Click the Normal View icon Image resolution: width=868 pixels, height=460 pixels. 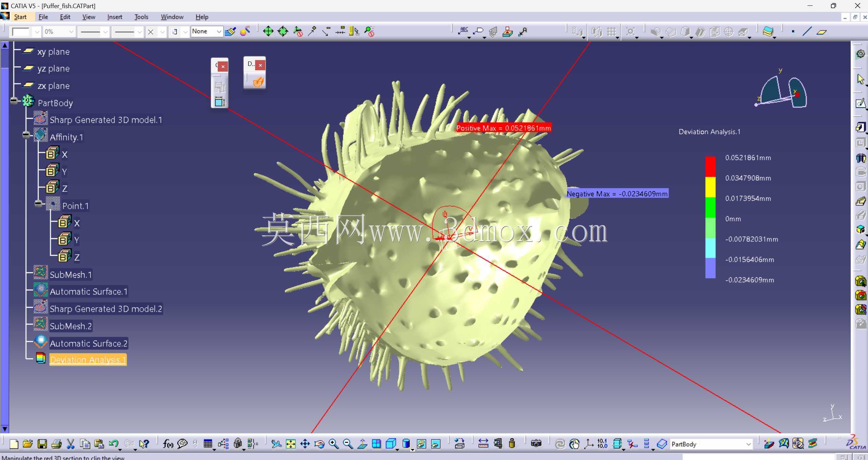click(x=362, y=444)
